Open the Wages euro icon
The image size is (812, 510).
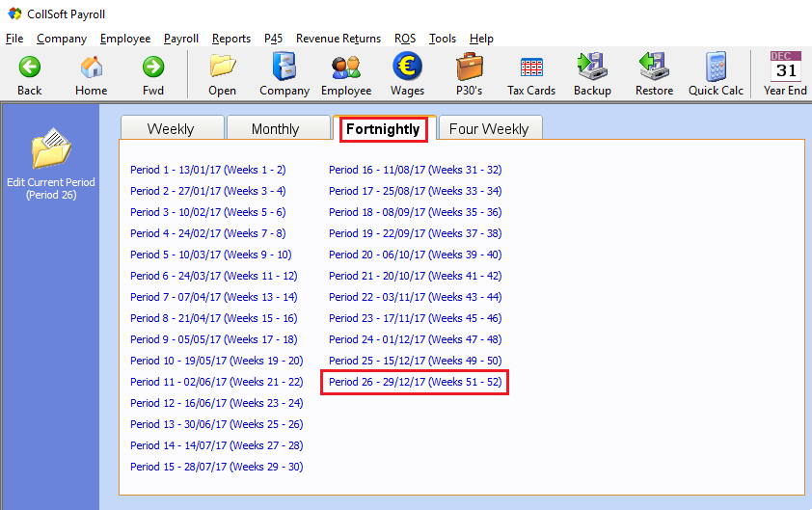407,67
